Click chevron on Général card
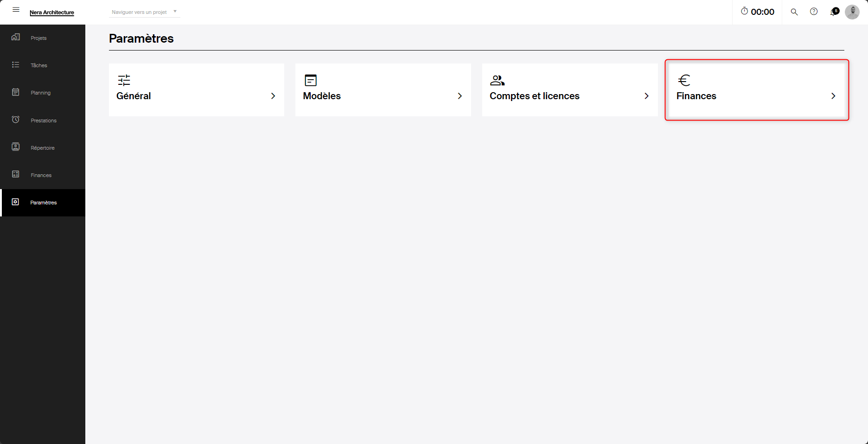The height and width of the screenshot is (444, 868). point(273,96)
